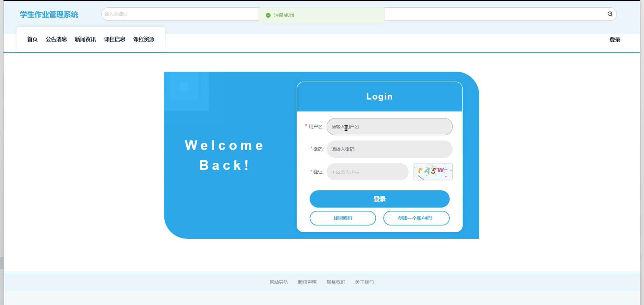Screen dimensions: 644x305
Task: Click 创建一个账户吧! button
Action: [x=416, y=218]
